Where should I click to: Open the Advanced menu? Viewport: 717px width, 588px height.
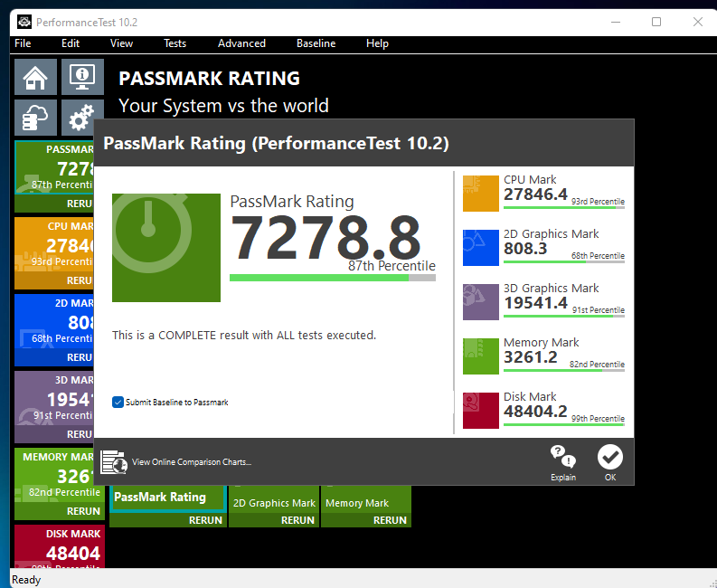241,43
